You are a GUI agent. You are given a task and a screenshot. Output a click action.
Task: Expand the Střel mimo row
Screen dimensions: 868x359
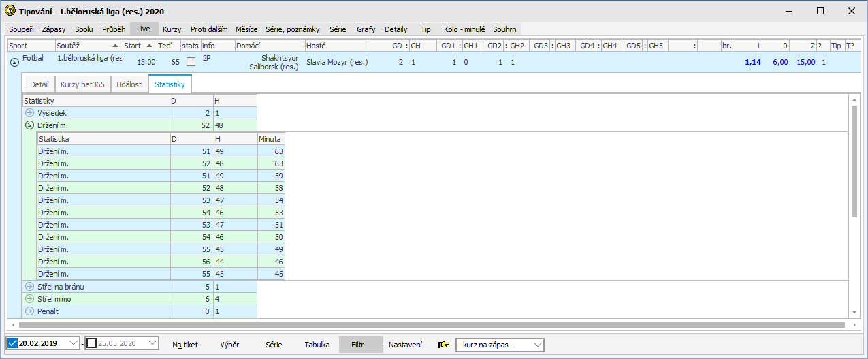point(29,299)
